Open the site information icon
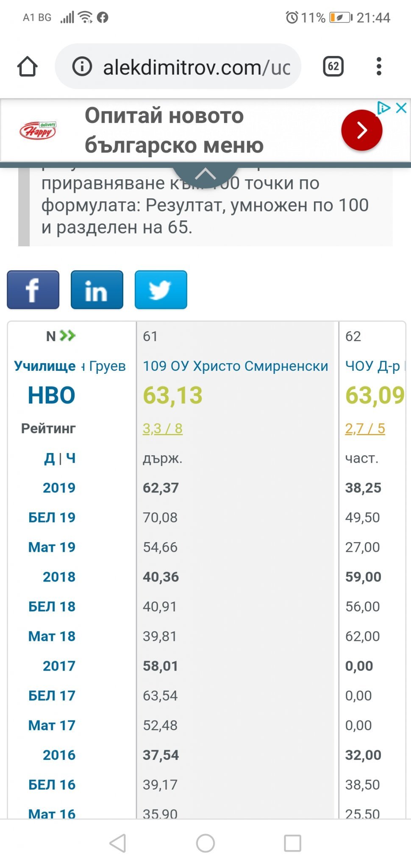Screen dimensions: 411x868 pyautogui.click(x=82, y=67)
